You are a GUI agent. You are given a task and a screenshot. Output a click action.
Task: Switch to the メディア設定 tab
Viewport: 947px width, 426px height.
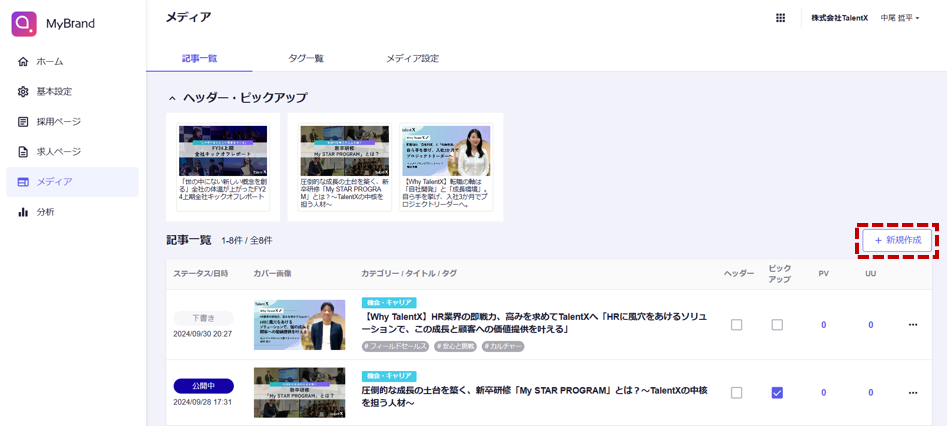412,59
